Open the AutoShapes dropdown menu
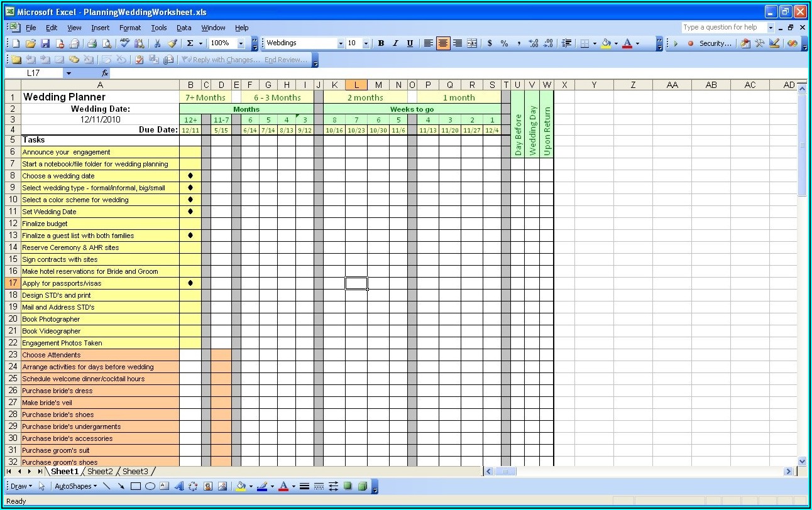The width and height of the screenshot is (812, 510). tap(75, 486)
